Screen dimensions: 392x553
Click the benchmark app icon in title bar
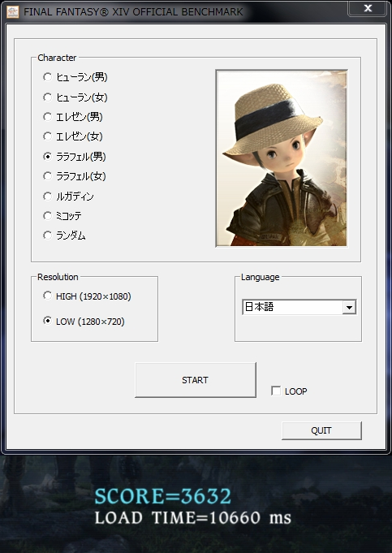point(13,11)
